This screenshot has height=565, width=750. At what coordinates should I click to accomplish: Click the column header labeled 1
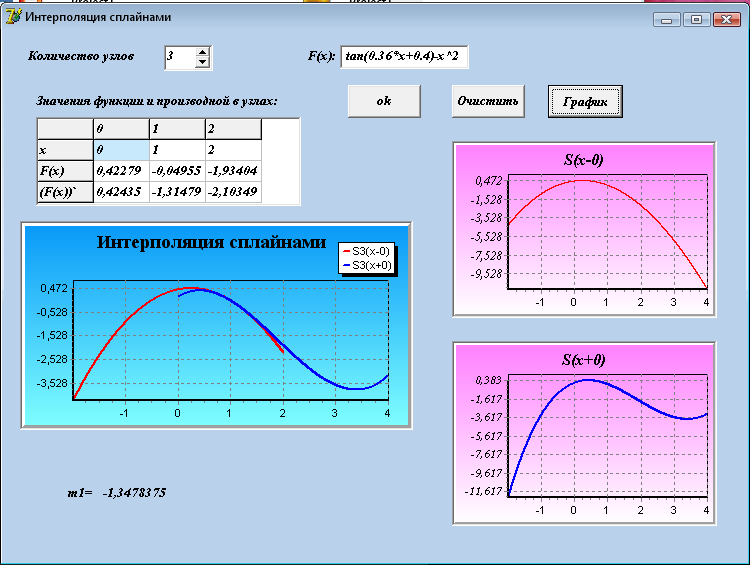click(x=177, y=129)
